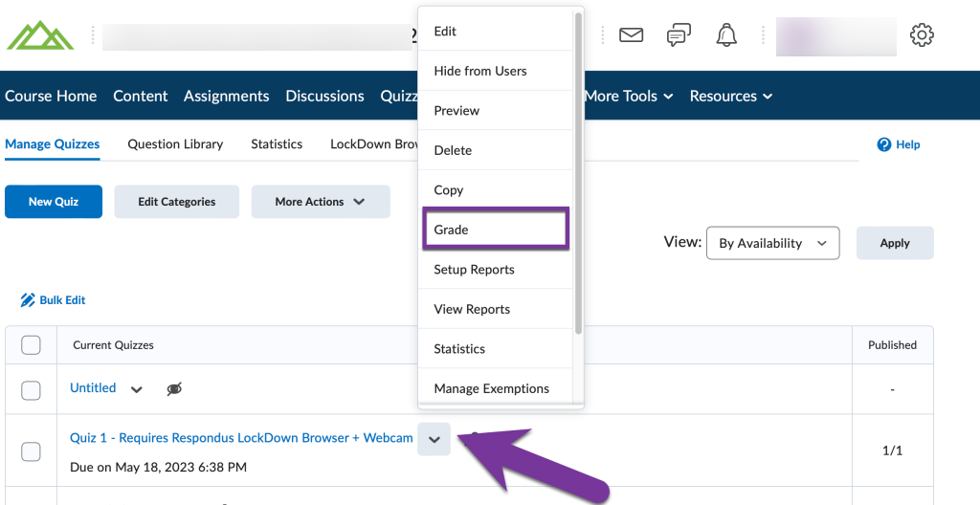Tick the select-all checkbox beside Current Quizzes
980x505 pixels.
pyautogui.click(x=31, y=345)
